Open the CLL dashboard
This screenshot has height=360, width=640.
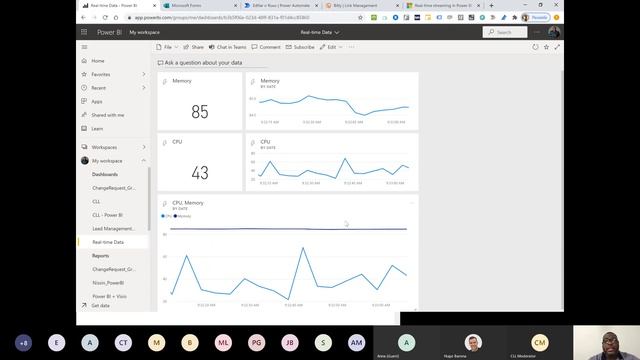click(x=96, y=201)
